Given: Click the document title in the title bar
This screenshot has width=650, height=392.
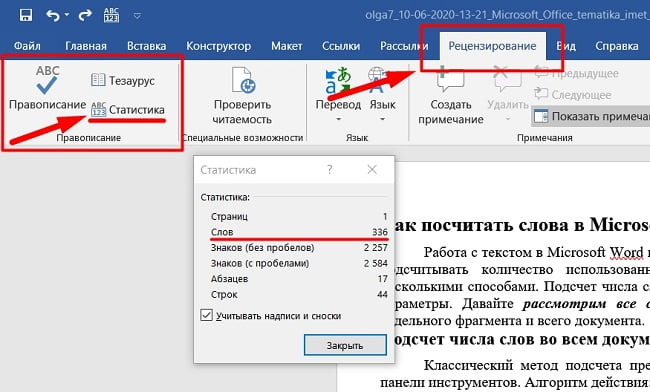Looking at the screenshot, I should click(507, 15).
